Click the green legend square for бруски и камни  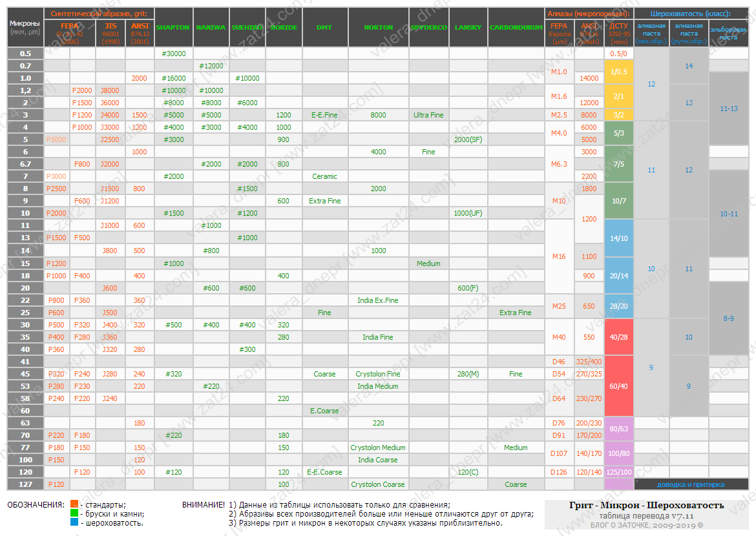74,513
